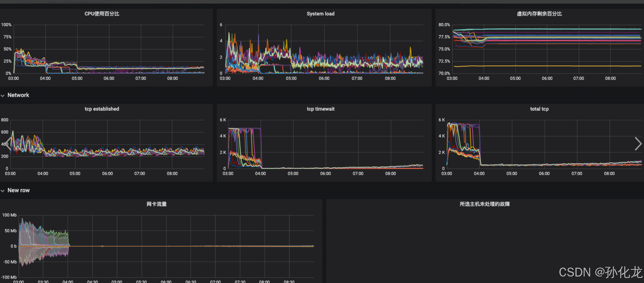Image resolution: width=644 pixels, height=283 pixels.
Task: Open the 所选主机未处理的故障 panel title
Action: pos(485,204)
